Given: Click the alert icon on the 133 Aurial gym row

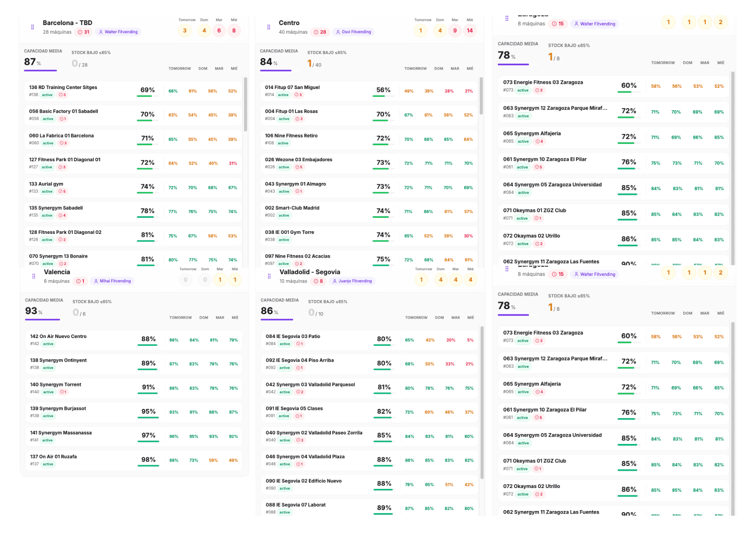Looking at the screenshot, I should pyautogui.click(x=62, y=191).
